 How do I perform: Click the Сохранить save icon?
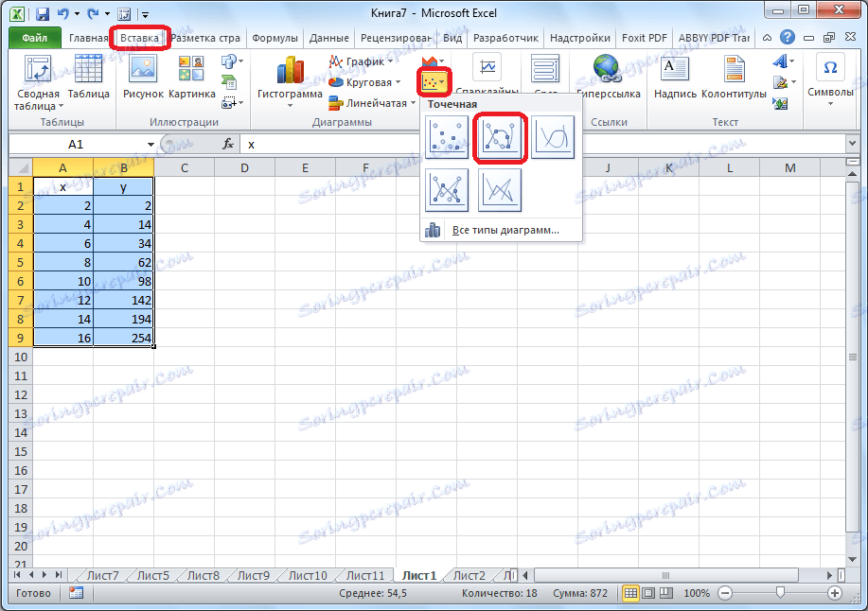point(42,12)
